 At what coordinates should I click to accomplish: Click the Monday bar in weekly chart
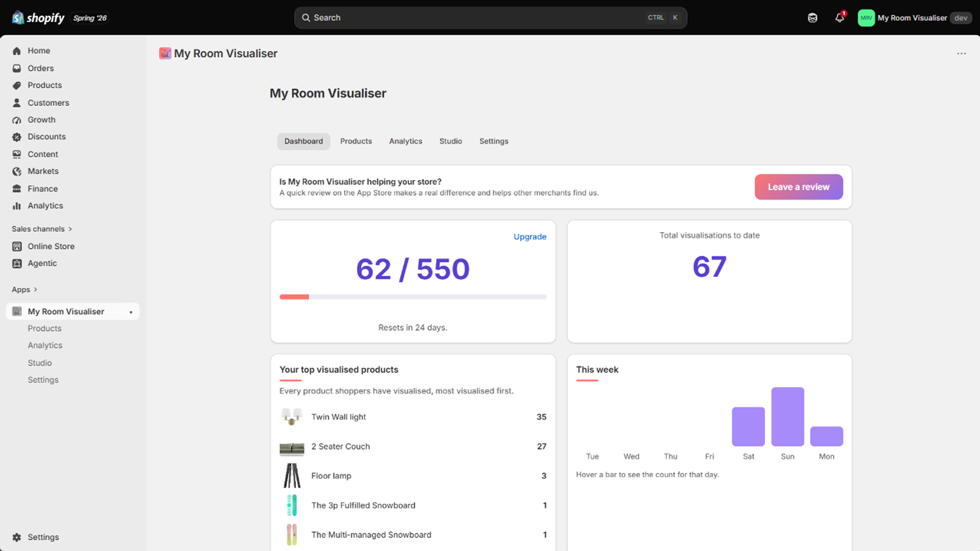[827, 437]
